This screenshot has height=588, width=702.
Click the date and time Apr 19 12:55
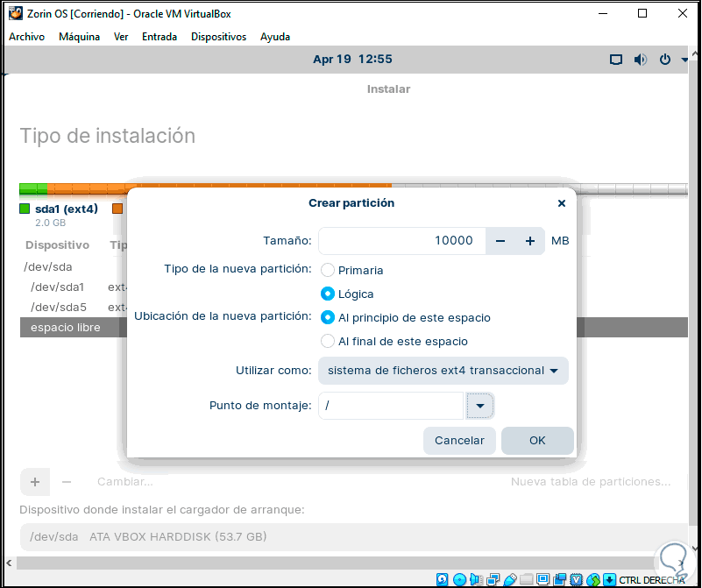[x=352, y=59]
